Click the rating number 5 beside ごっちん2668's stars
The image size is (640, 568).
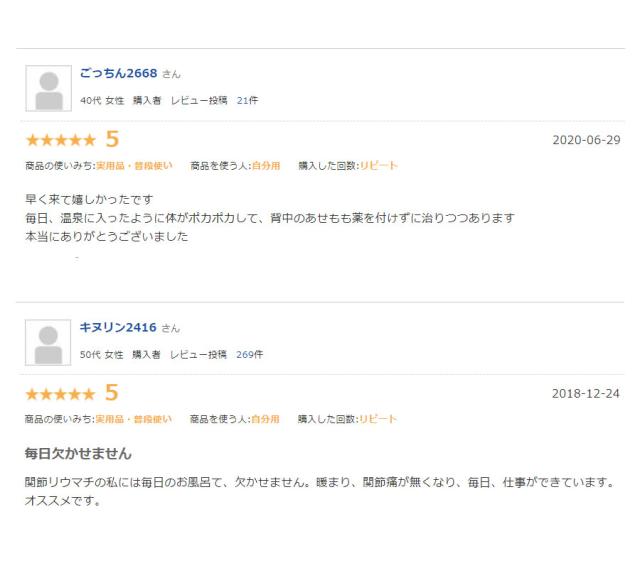click(112, 139)
